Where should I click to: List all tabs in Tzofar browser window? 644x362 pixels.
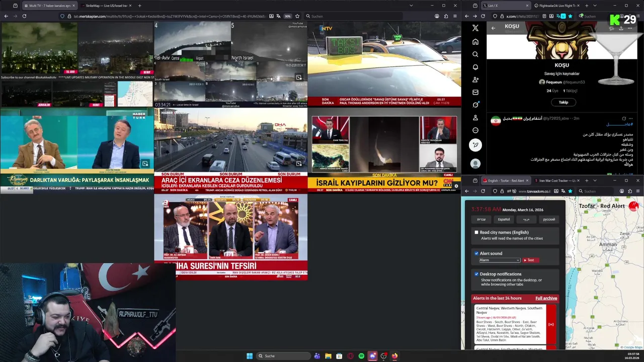[595, 180]
